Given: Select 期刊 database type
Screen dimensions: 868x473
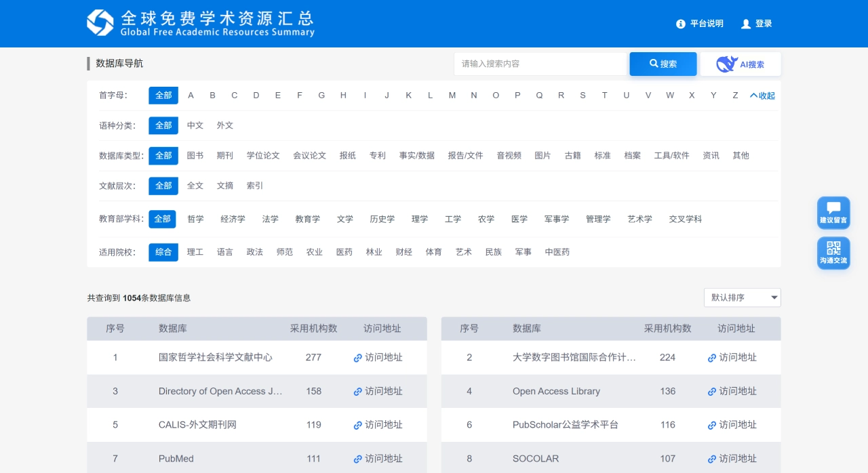Looking at the screenshot, I should pos(225,155).
